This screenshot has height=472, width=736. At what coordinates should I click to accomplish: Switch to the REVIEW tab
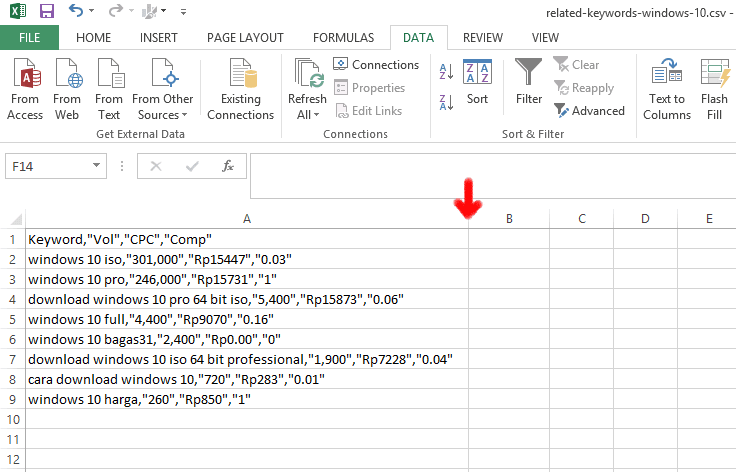coord(483,38)
